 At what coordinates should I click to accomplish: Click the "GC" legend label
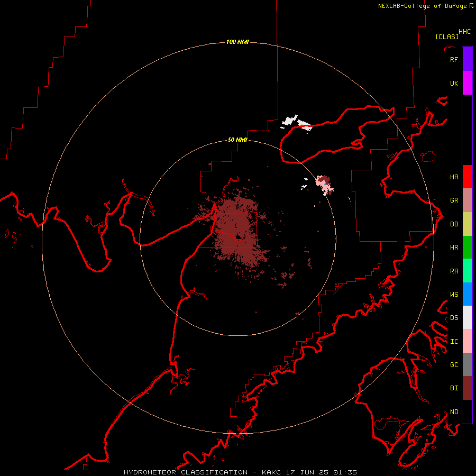coord(454,364)
